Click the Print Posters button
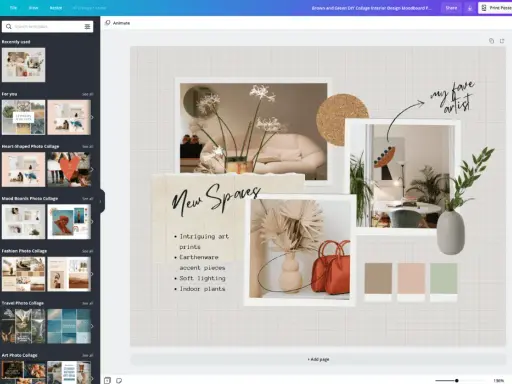Screen dimensions: 512x384 click(x=496, y=8)
